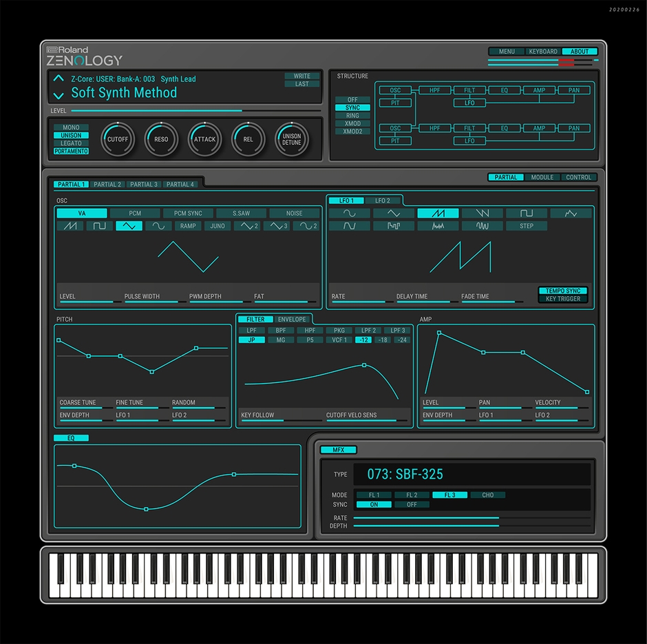Set MFX sync to OFF
This screenshot has width=647, height=644.
coord(412,504)
